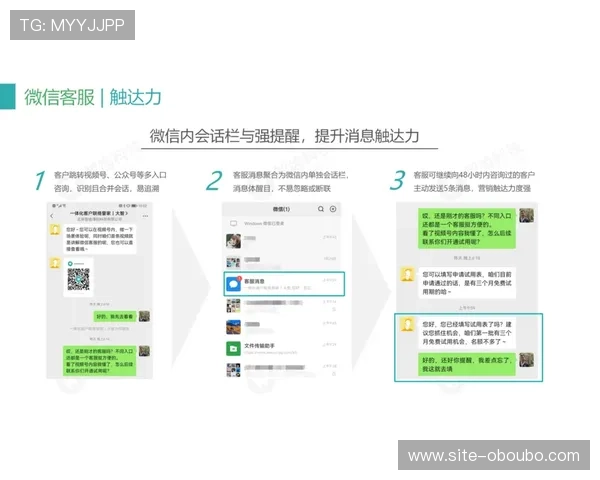Click the step 2 description 客服消息聚合为微信内单独会话栏
The height and width of the screenshot is (480, 600).
click(291, 175)
